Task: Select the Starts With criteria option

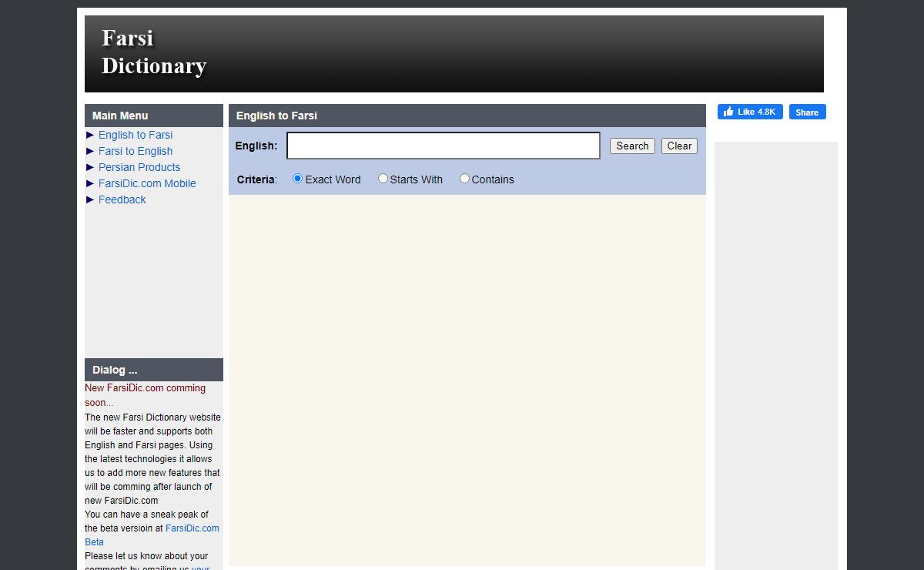Action: (x=383, y=179)
